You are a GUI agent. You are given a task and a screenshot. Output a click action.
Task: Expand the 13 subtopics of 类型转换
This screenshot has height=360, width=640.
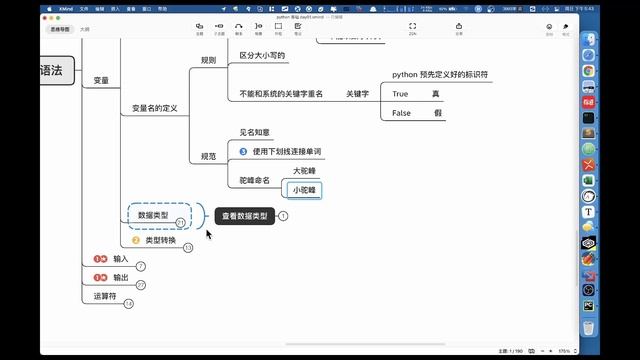(x=188, y=248)
